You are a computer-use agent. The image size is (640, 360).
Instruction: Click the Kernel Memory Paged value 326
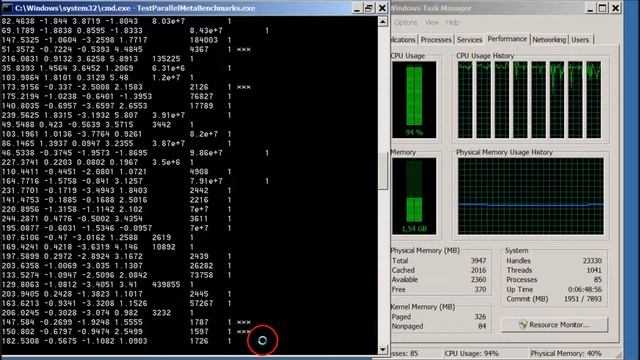(x=480, y=317)
